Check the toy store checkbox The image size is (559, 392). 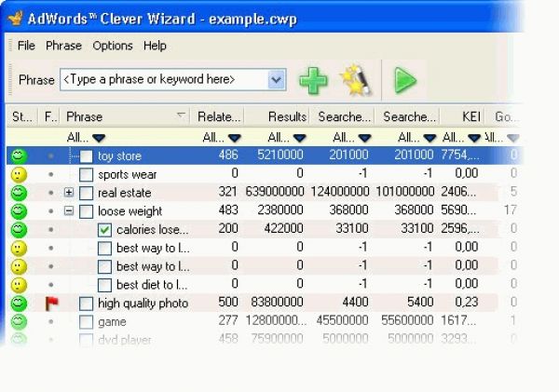[x=86, y=155]
